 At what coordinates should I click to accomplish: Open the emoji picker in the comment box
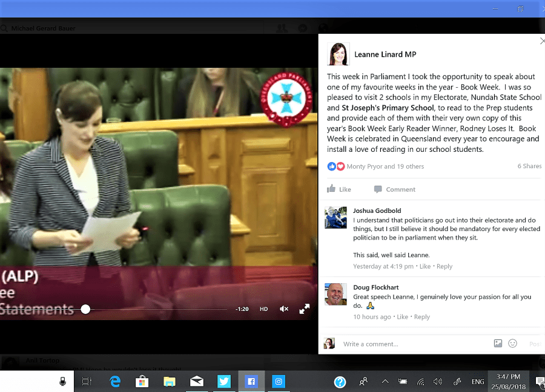click(513, 344)
